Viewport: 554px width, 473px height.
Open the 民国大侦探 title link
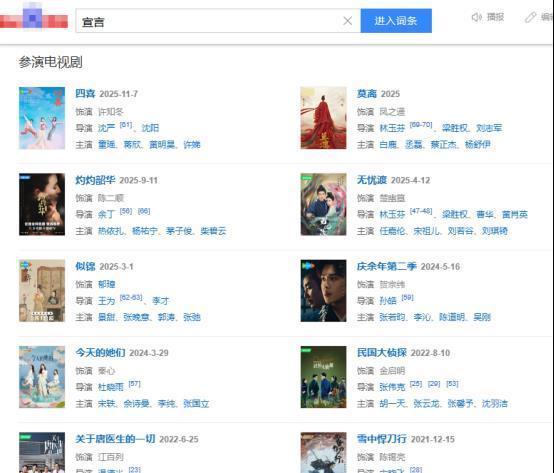pyautogui.click(x=382, y=353)
